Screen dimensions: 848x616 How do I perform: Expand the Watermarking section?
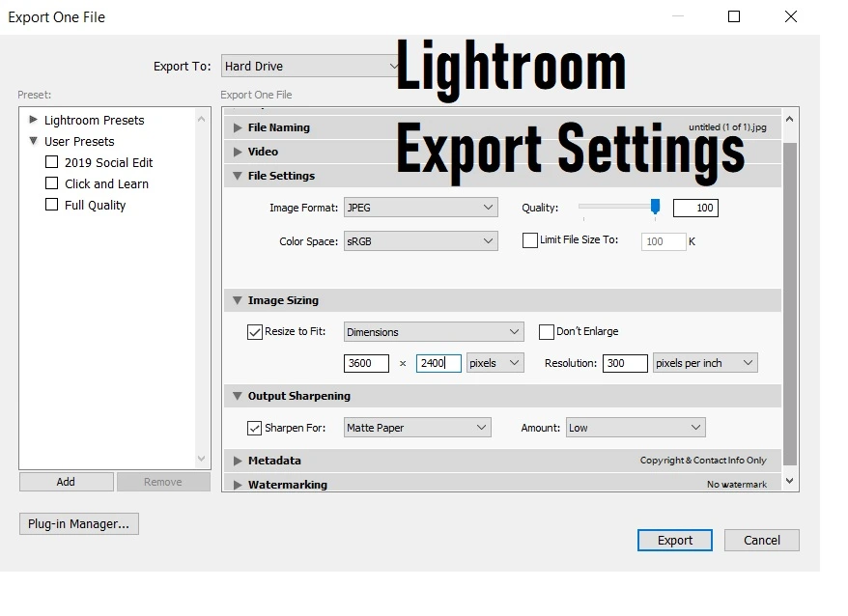(x=238, y=485)
